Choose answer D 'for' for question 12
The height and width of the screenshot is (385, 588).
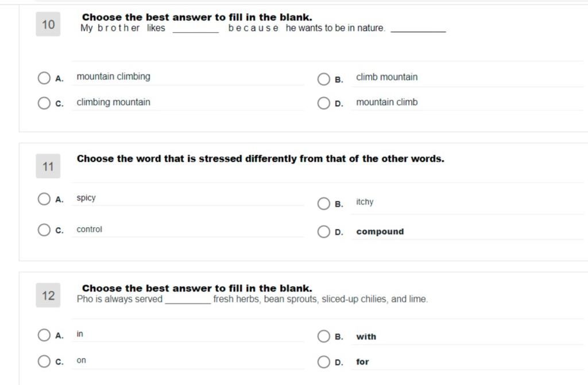[x=323, y=362]
